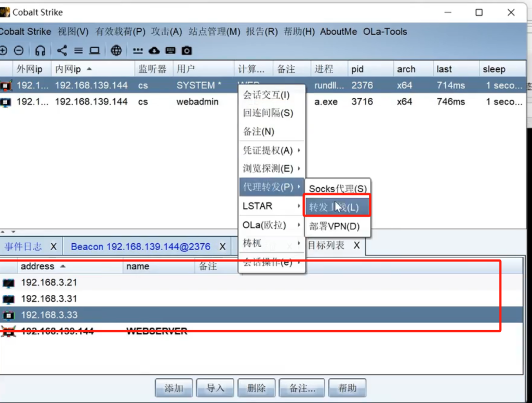Open the 有效载荷(P) menu
Screen dimensions: 532x403
(120, 32)
